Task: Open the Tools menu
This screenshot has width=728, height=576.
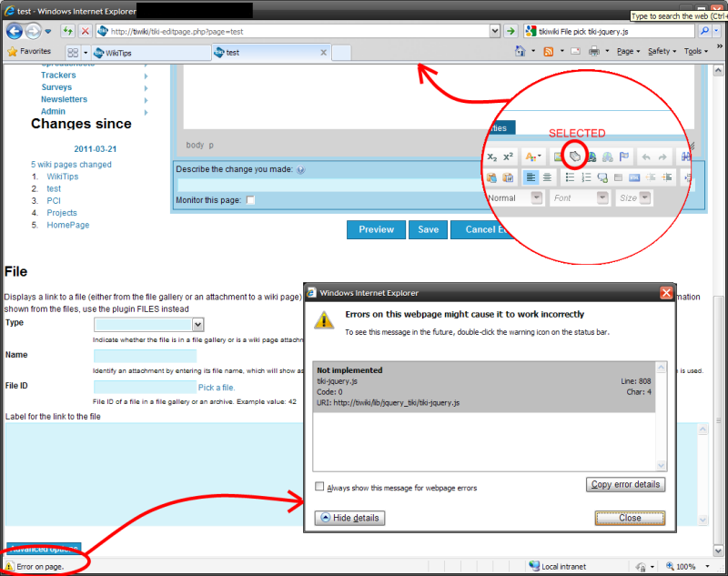Action: click(695, 51)
